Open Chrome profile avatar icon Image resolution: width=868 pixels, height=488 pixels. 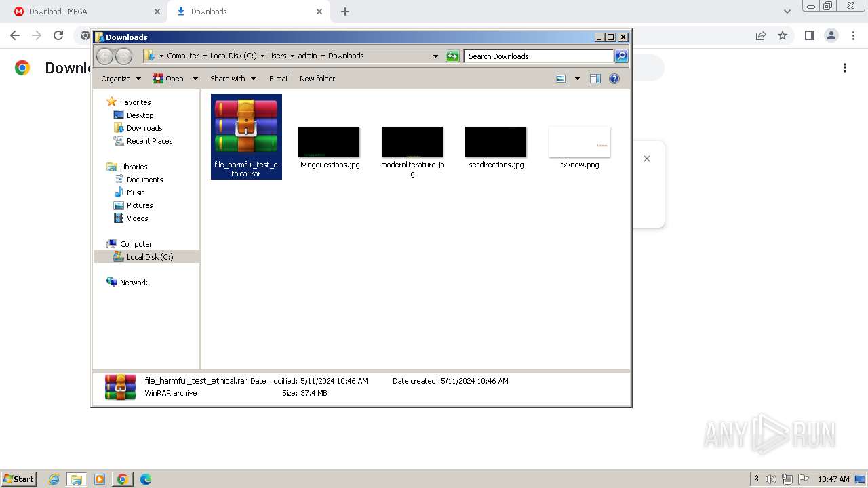tap(831, 35)
